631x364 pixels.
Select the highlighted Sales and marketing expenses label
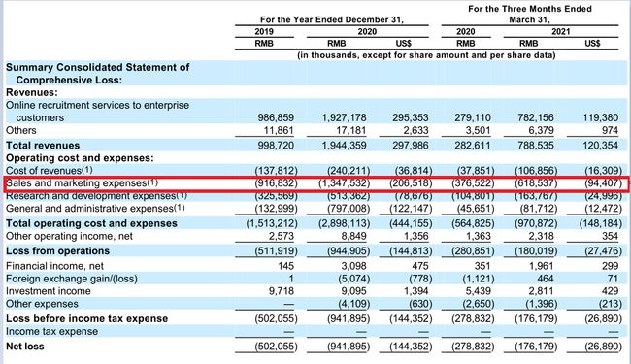83,183
